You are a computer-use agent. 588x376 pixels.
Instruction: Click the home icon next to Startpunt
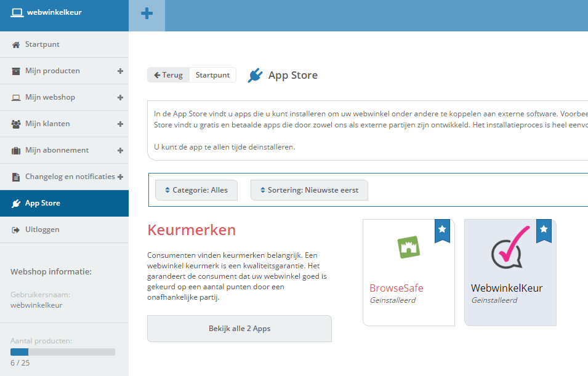(x=16, y=45)
